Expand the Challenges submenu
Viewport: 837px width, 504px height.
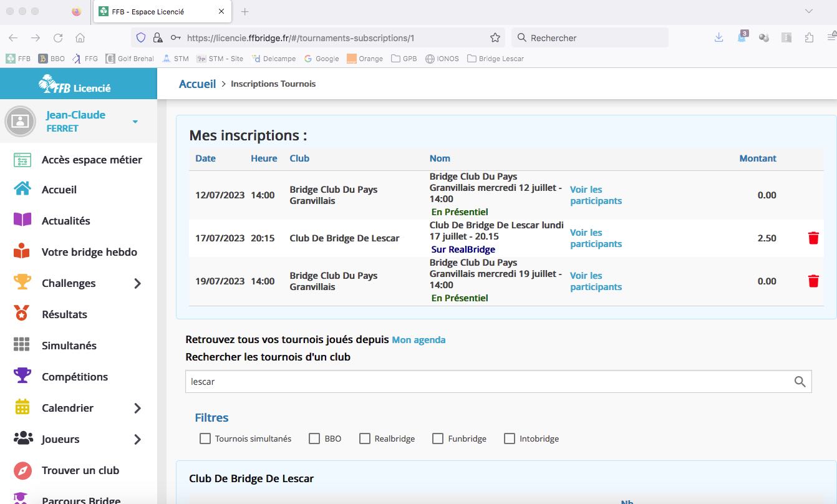pyautogui.click(x=137, y=283)
